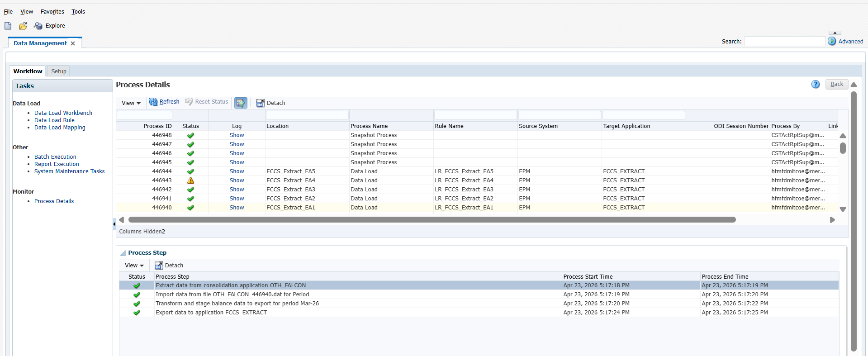Image resolution: width=868 pixels, height=356 pixels.
Task: Switch to the Setup tab
Action: point(59,71)
